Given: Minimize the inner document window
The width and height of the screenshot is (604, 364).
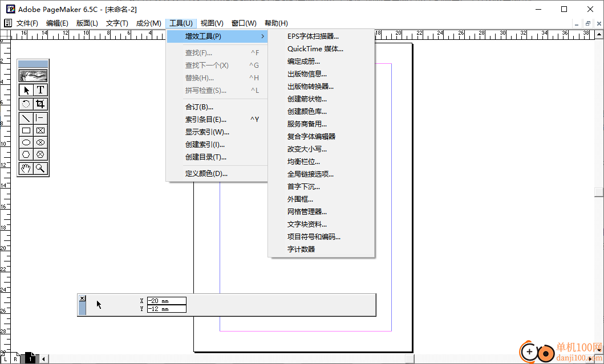Looking at the screenshot, I should (577, 23).
